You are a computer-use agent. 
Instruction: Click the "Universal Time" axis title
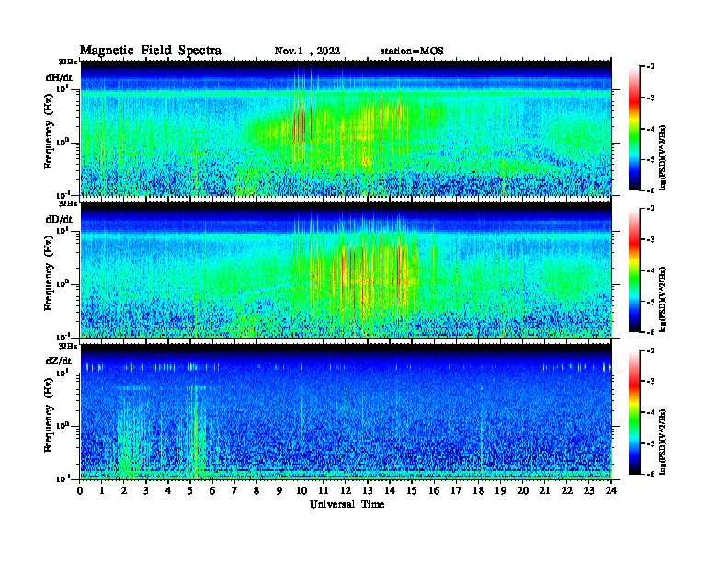coord(347,504)
